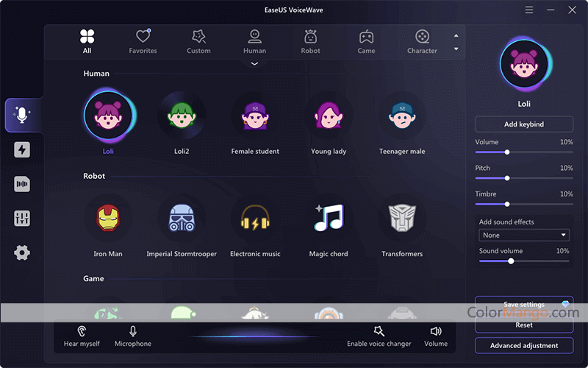Open Advanced adjustment settings
This screenshot has width=588, height=368.
(523, 345)
